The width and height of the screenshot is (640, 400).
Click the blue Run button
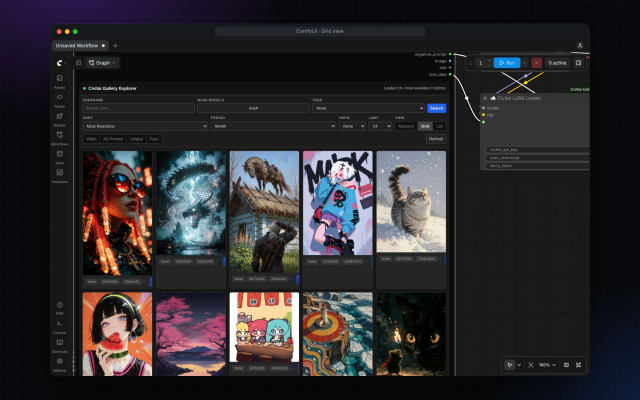pyautogui.click(x=507, y=63)
